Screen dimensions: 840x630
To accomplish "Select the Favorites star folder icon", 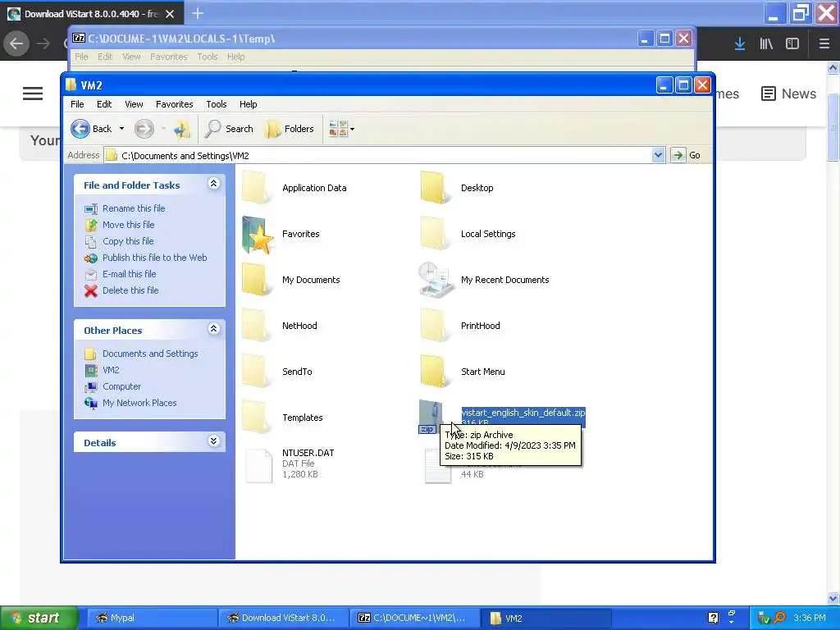I will pos(257,234).
